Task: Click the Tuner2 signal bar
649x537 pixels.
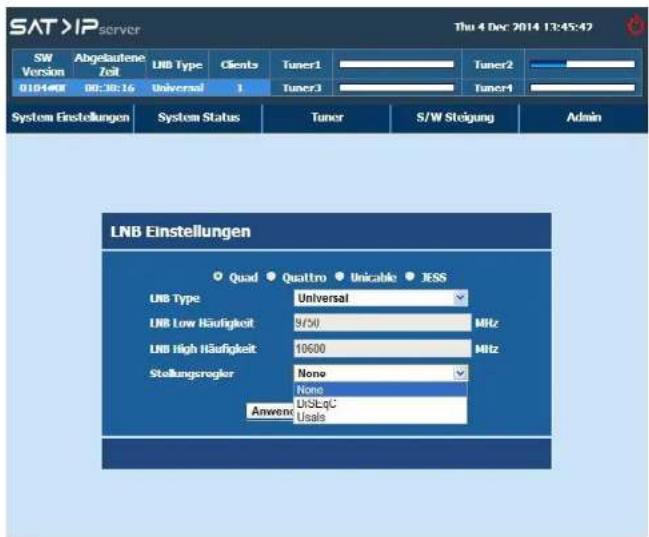Action: click(582, 64)
